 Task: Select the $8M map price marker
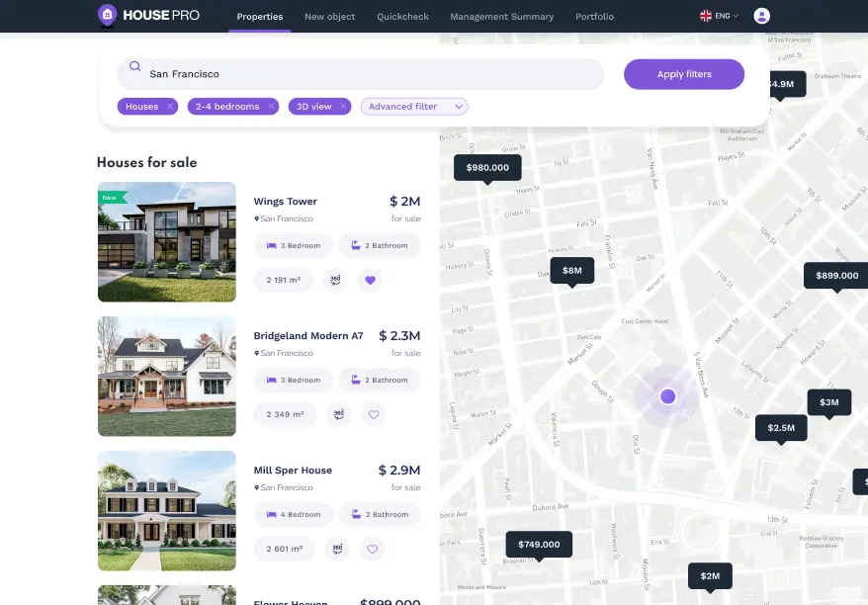(x=572, y=271)
